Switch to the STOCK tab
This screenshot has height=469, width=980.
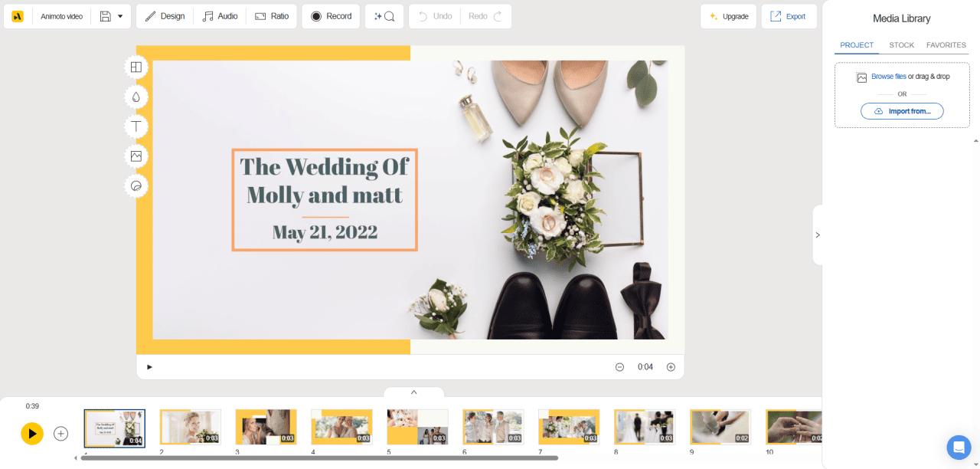[x=901, y=45]
